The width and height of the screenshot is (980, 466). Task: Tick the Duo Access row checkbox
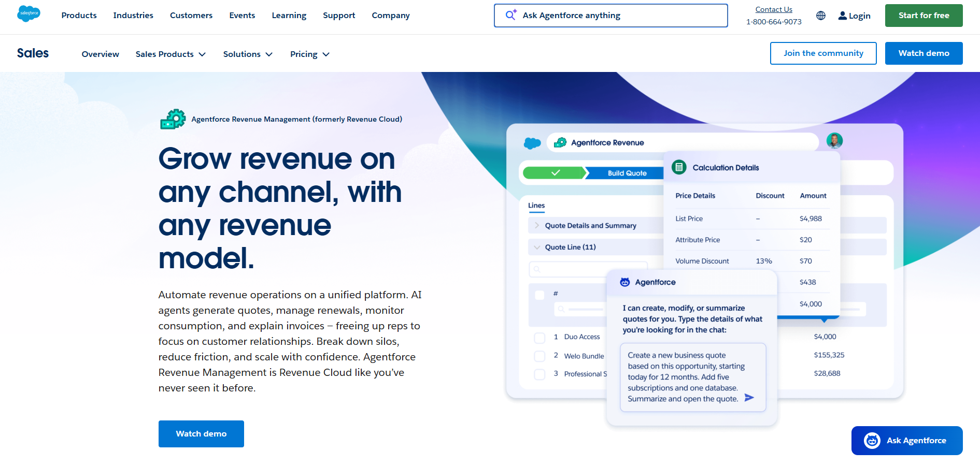tap(539, 338)
